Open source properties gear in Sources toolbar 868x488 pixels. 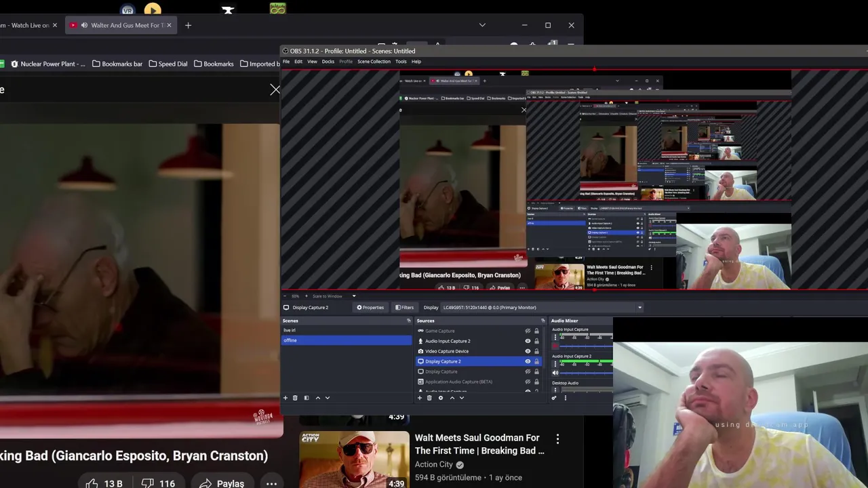pyautogui.click(x=440, y=398)
